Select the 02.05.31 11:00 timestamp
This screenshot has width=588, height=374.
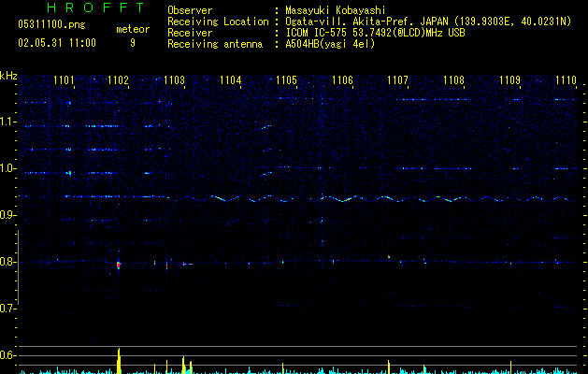[57, 43]
